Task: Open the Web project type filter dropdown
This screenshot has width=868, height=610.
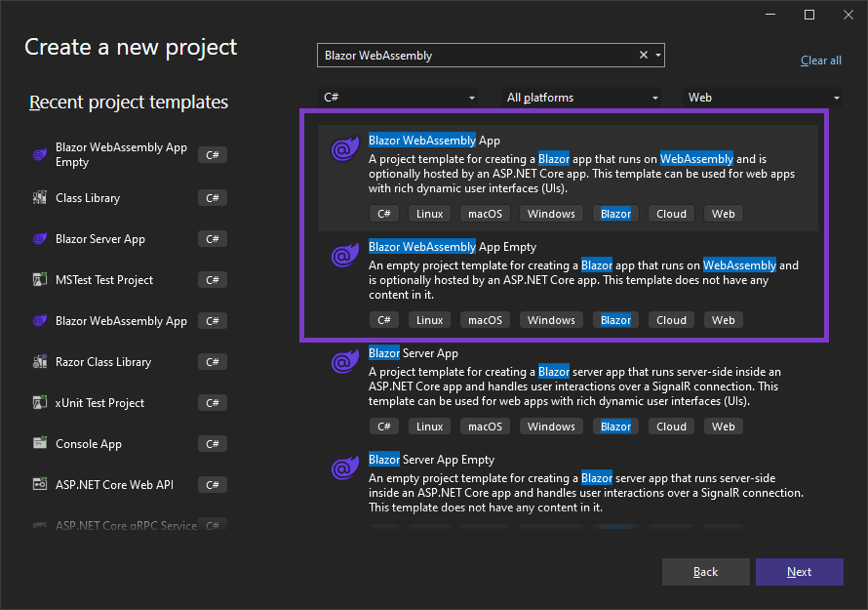Action: coord(763,98)
